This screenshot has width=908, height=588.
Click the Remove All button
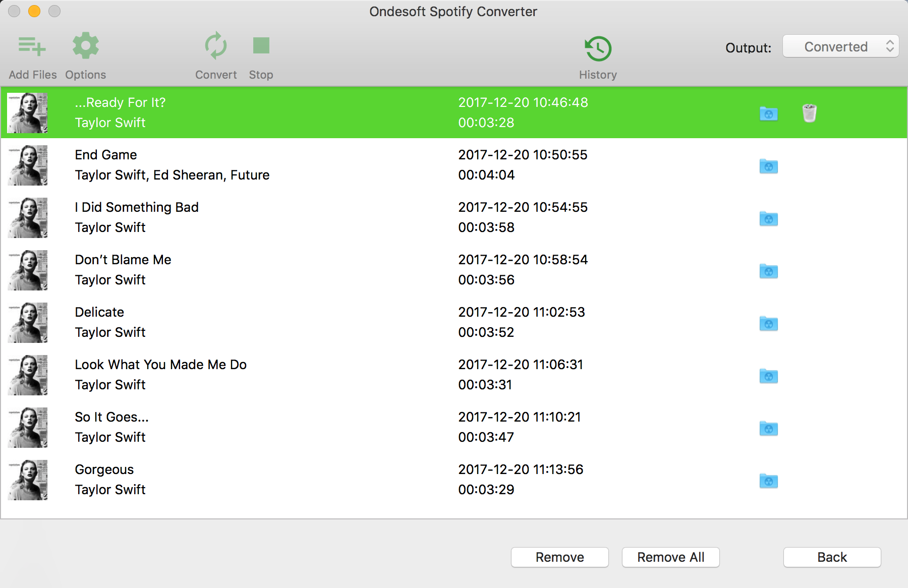[671, 557]
